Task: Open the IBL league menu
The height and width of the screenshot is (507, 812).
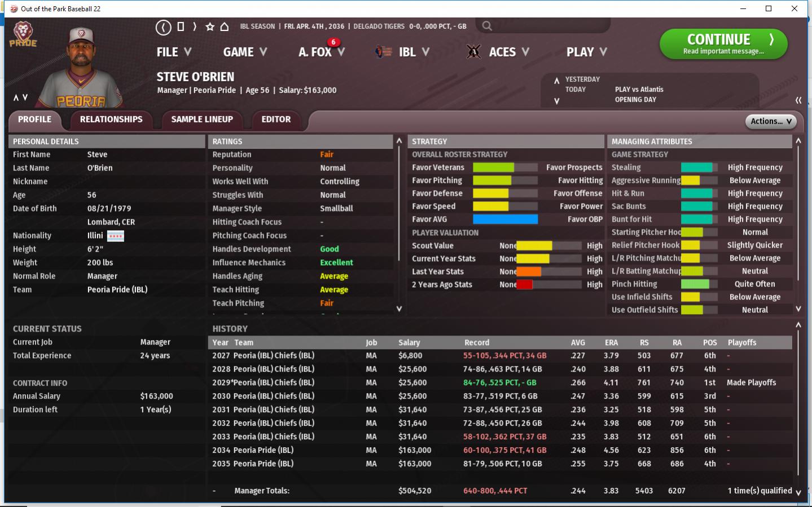Action: click(414, 52)
